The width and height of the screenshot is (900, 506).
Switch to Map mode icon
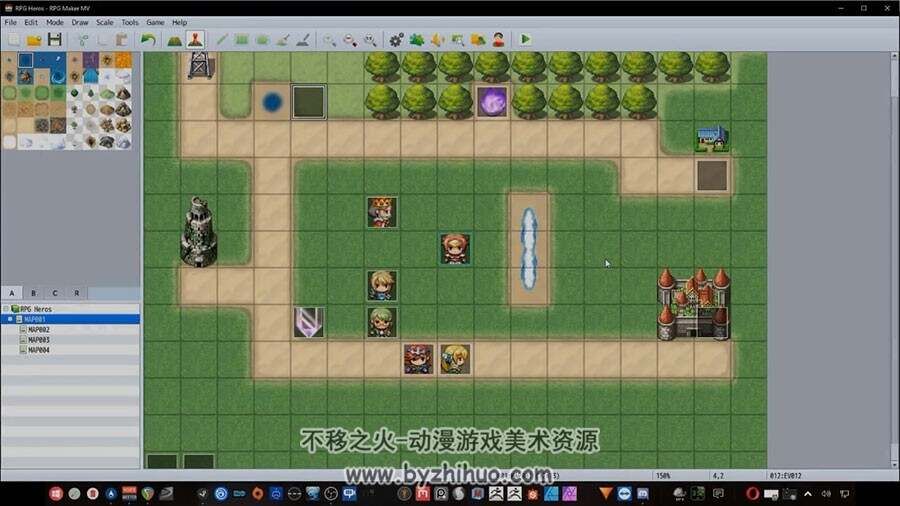pyautogui.click(x=174, y=40)
